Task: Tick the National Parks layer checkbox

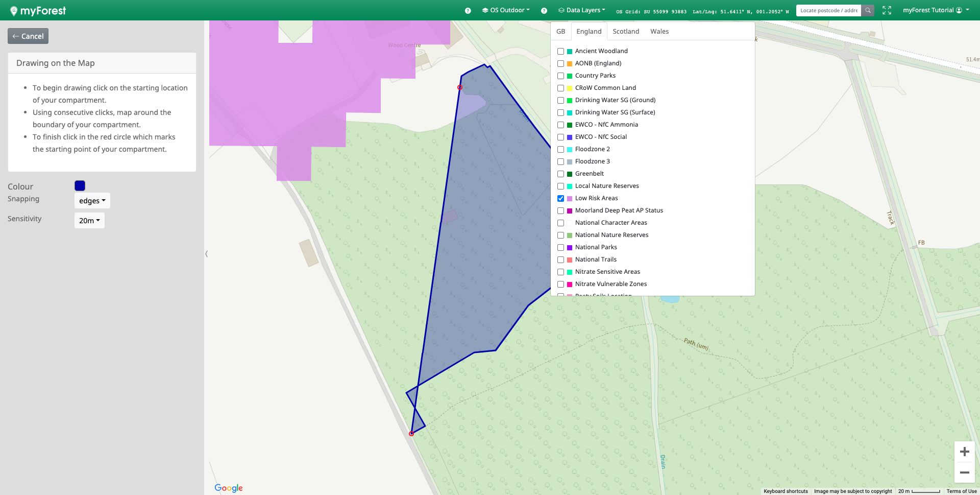Action: tap(560, 247)
